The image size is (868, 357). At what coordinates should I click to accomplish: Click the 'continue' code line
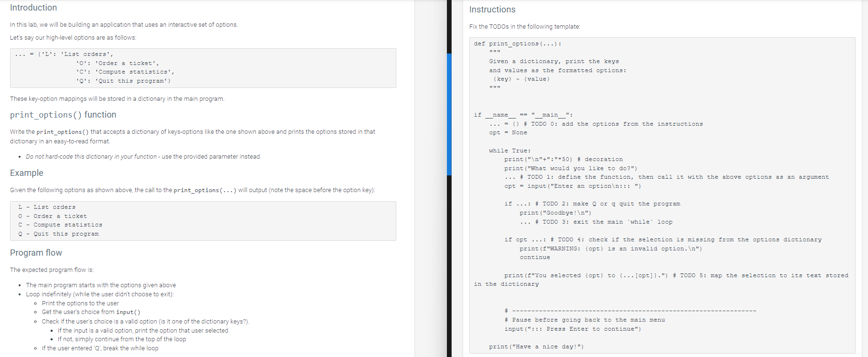tap(535, 257)
